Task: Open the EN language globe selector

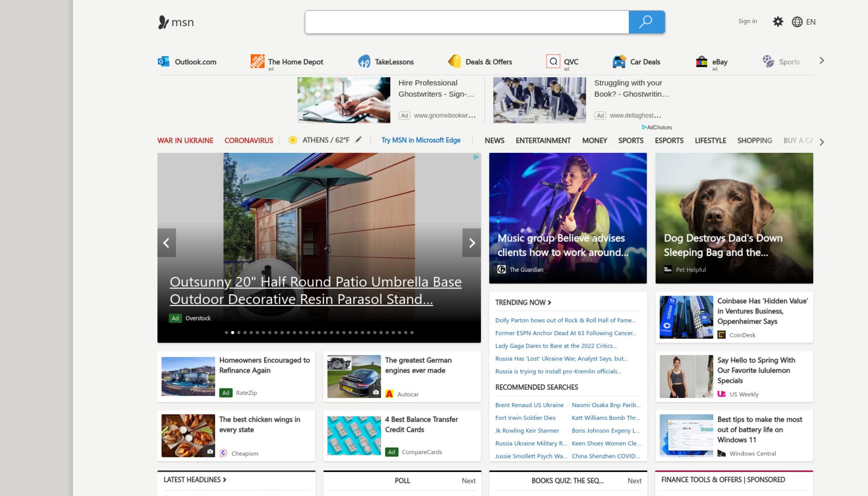Action: click(804, 22)
